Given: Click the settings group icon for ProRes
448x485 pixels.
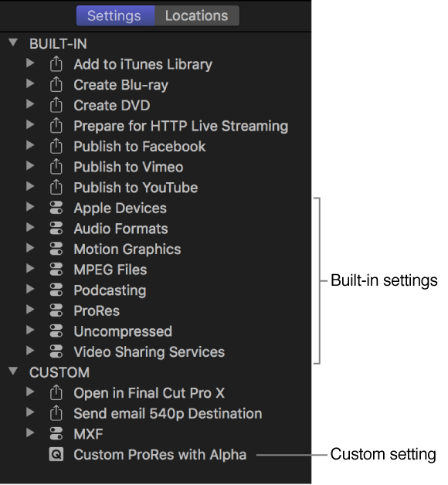Looking at the screenshot, I should click(56, 310).
